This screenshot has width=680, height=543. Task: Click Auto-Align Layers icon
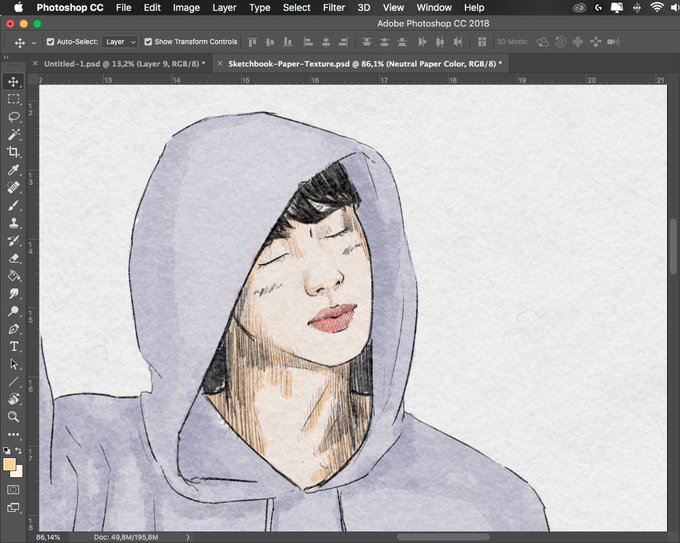[x=481, y=42]
